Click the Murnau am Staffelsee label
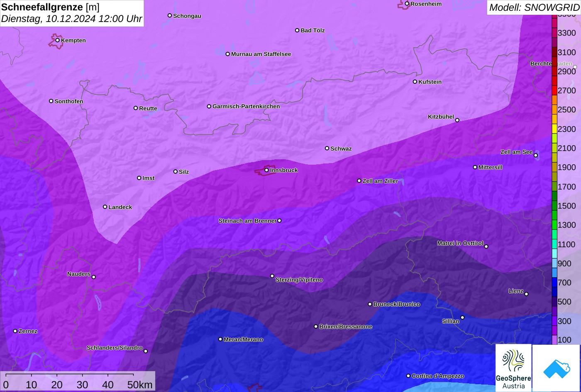Viewport: 581px width, 392px height. [x=261, y=54]
